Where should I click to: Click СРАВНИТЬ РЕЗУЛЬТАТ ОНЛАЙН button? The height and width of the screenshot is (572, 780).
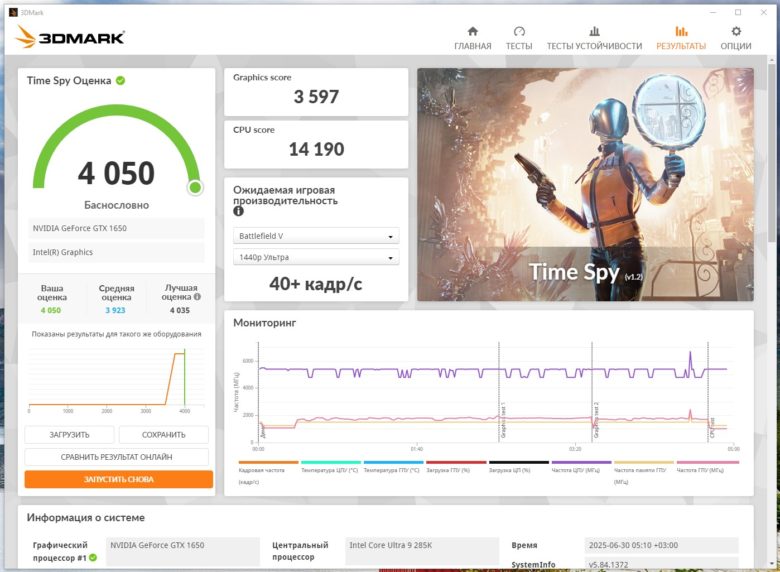coord(116,457)
